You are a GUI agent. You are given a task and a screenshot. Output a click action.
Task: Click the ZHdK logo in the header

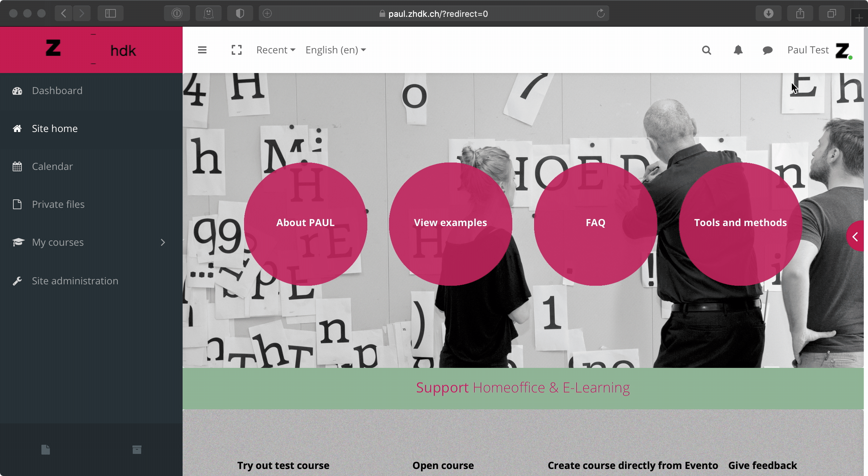91,50
